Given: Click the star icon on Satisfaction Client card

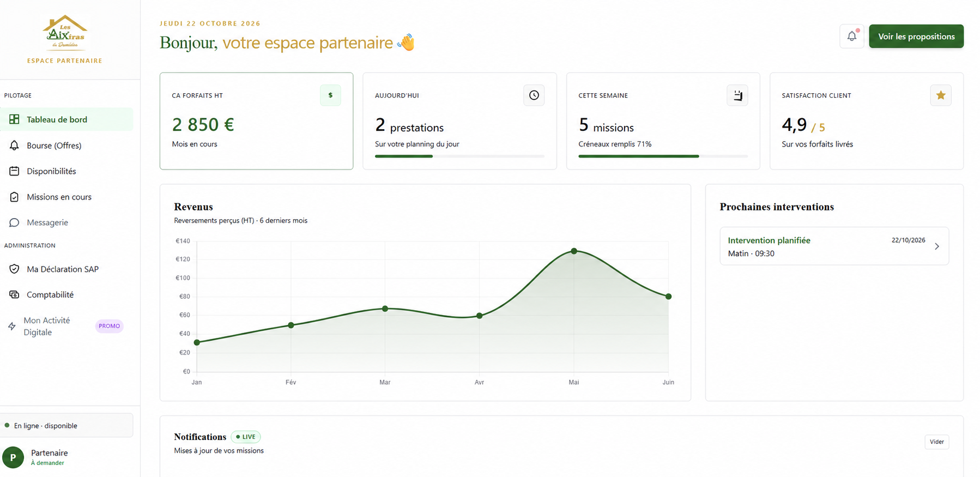Looking at the screenshot, I should 941,95.
